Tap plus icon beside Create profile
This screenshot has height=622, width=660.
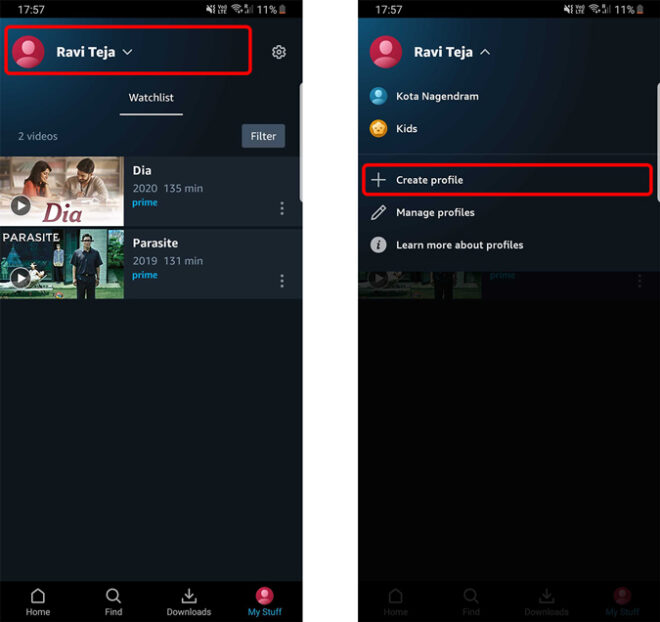(378, 180)
